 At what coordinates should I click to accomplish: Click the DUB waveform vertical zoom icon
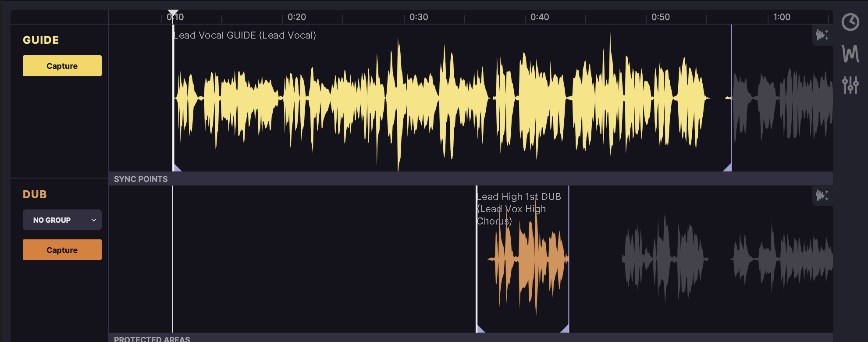tap(822, 195)
